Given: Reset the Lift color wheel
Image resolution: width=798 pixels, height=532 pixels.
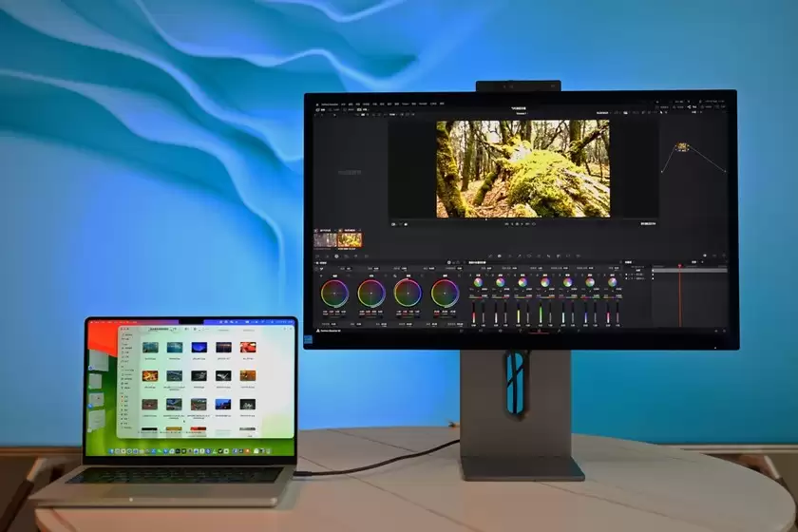Looking at the screenshot, I should point(348,275).
